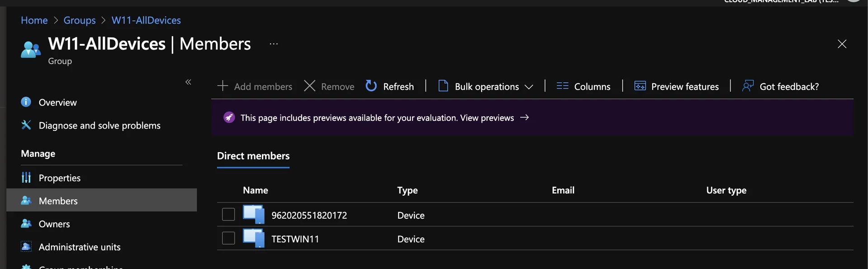Click the plus icon for Add members
Viewport: 868px width, 269px height.
[223, 86]
